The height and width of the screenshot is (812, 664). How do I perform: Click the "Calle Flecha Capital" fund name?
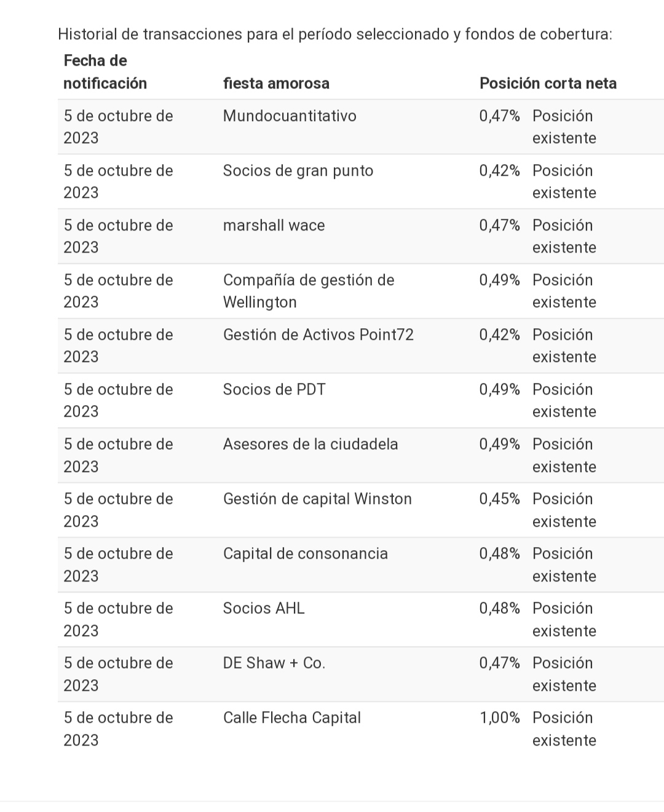tap(292, 718)
